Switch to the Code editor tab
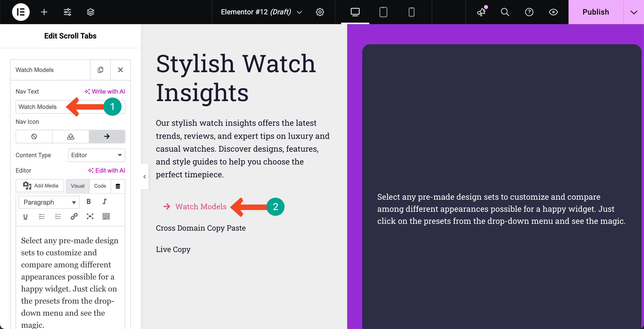This screenshot has width=644, height=329. click(x=100, y=186)
